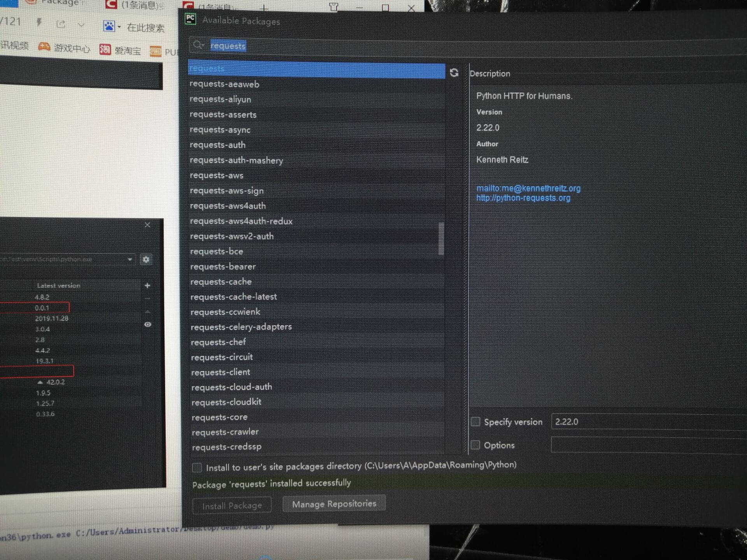Select requests-aws in the package list
Screen dimensions: 747x560
[x=316, y=175]
